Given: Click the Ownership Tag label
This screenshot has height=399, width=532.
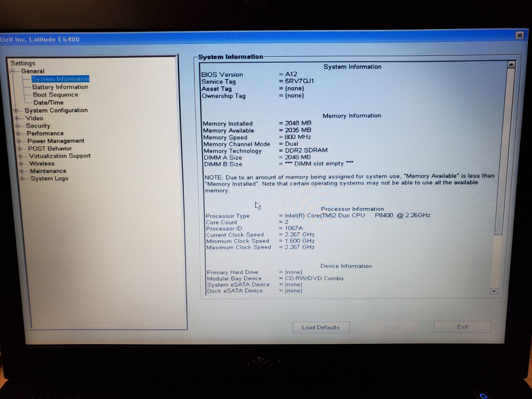Looking at the screenshot, I should pos(223,96).
